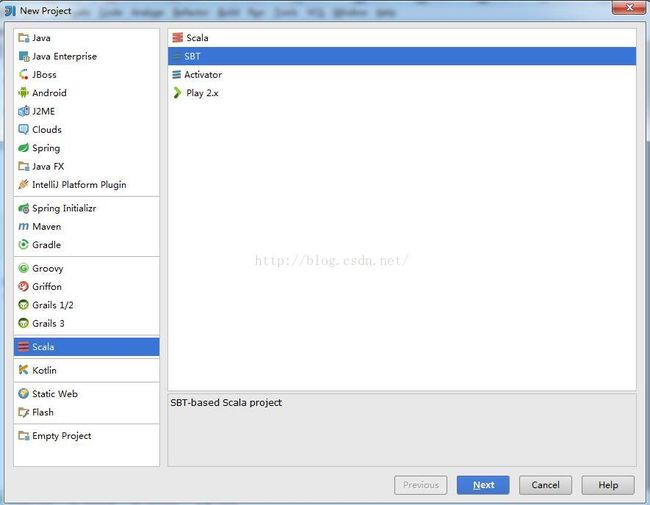This screenshot has height=505, width=650.
Task: Click the Kotlin icon
Action: [x=24, y=370]
